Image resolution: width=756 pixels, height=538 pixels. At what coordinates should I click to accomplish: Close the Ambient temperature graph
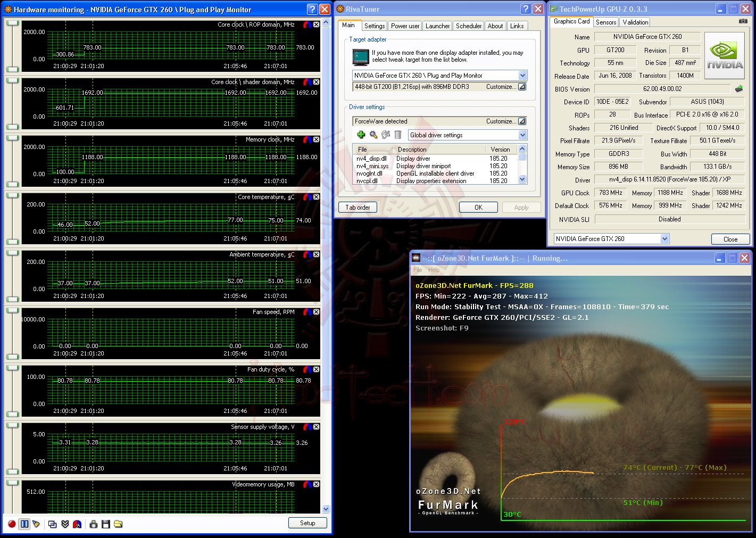coord(316,254)
